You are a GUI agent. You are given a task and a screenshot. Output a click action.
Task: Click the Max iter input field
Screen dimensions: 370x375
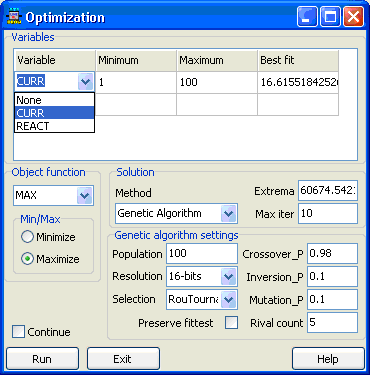coord(328,213)
